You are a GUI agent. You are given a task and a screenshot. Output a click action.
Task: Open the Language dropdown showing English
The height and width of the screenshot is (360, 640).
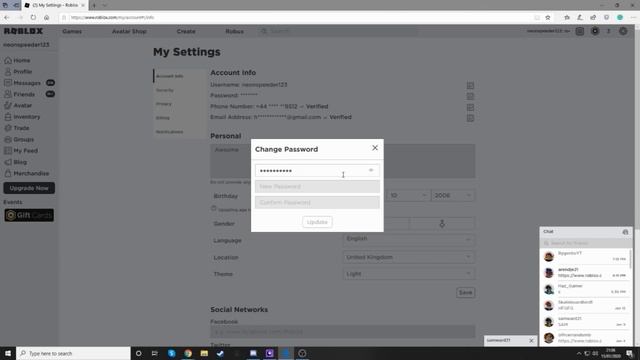[409, 239]
